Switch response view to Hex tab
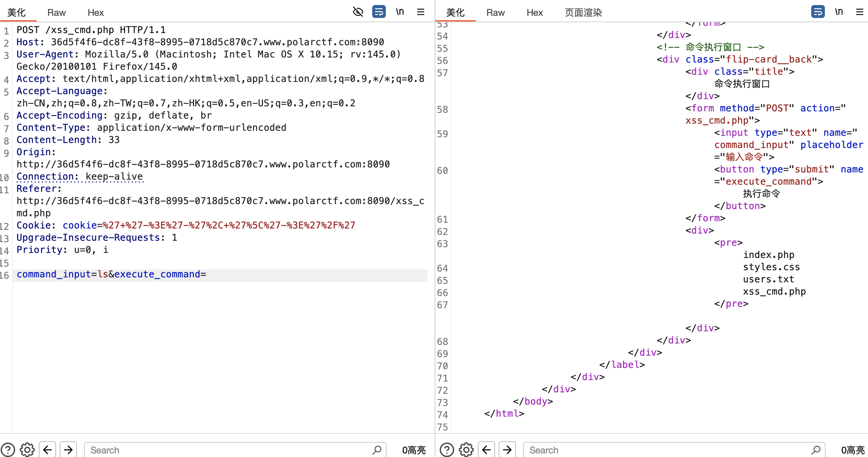Viewport: 868px width, 457px height. click(534, 13)
